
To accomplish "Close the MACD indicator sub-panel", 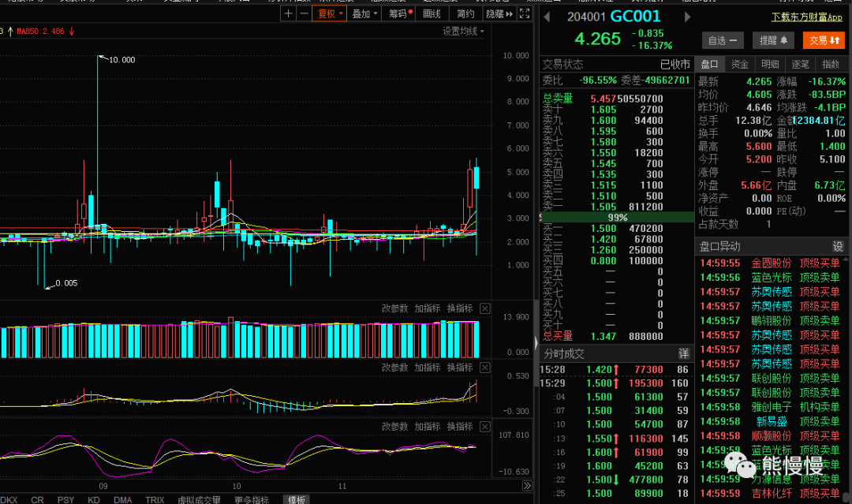I will [x=485, y=368].
